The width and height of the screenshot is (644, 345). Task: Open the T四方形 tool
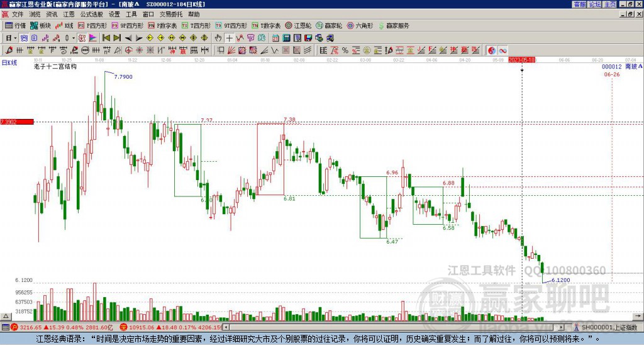pyautogui.click(x=196, y=25)
